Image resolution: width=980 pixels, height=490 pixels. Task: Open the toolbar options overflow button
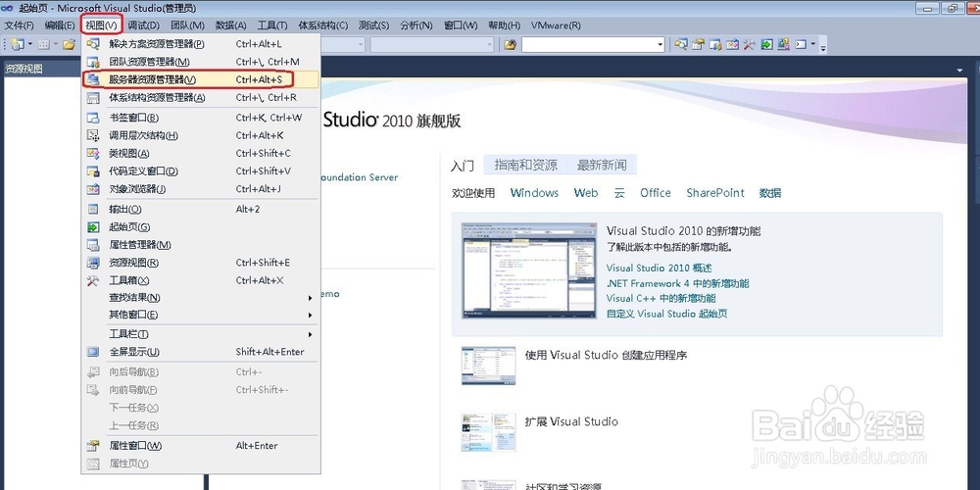823,46
